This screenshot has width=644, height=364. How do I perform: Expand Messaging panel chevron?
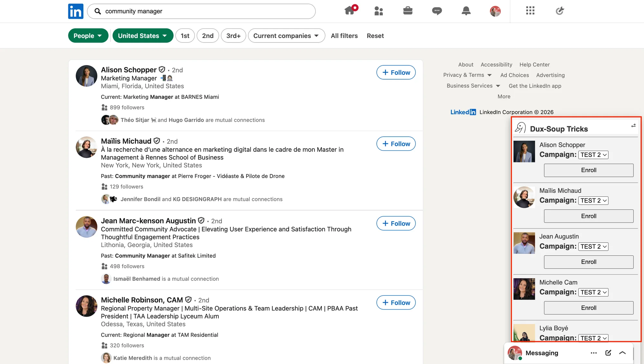point(622,353)
